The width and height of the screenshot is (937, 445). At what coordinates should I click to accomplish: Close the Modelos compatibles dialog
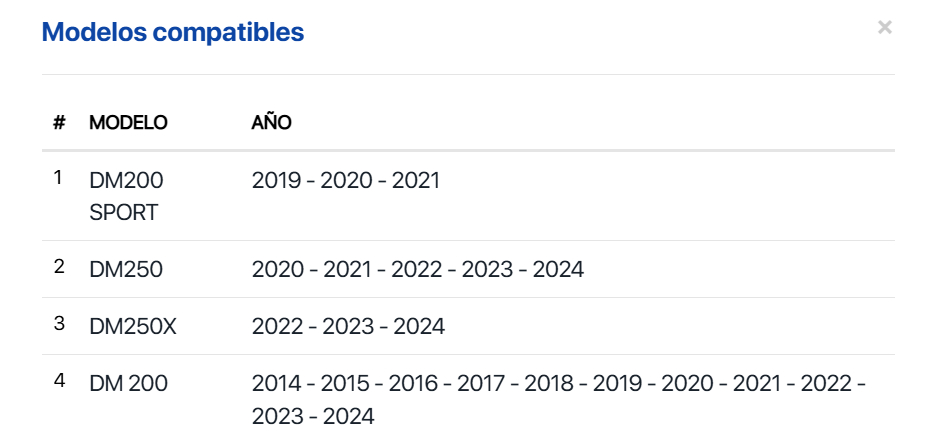click(x=884, y=27)
